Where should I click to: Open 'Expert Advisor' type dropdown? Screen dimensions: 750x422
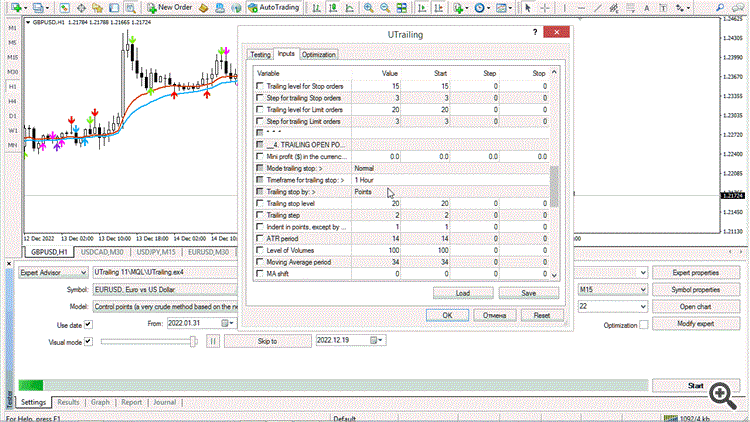coord(53,272)
